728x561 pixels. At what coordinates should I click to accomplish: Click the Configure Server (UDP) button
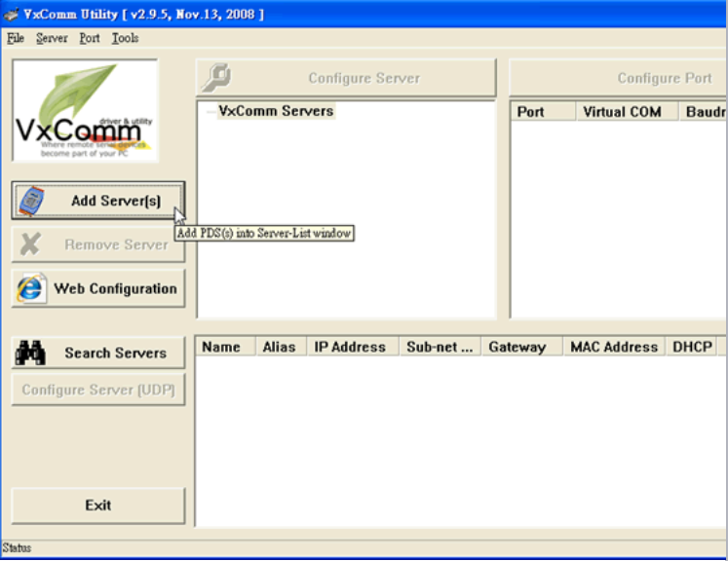click(98, 390)
